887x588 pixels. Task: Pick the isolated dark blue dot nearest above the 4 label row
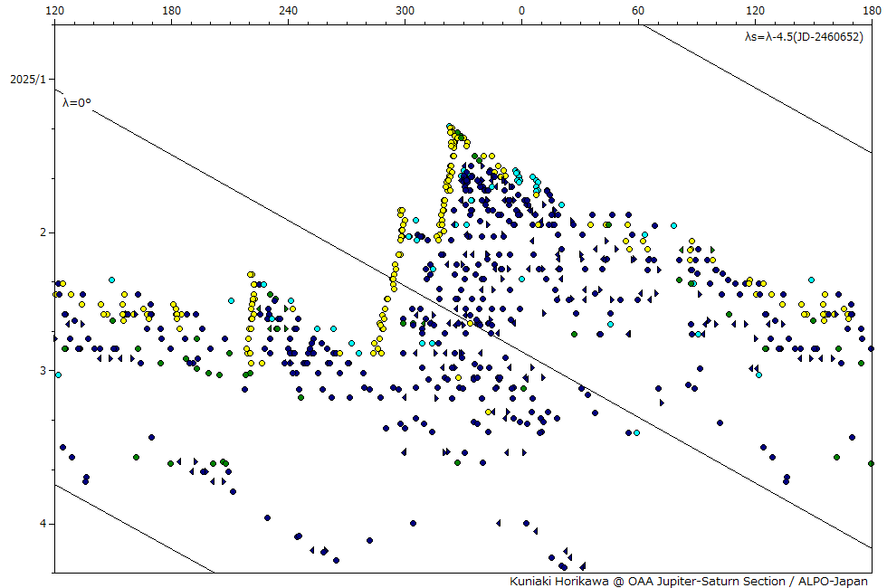pyautogui.click(x=267, y=517)
